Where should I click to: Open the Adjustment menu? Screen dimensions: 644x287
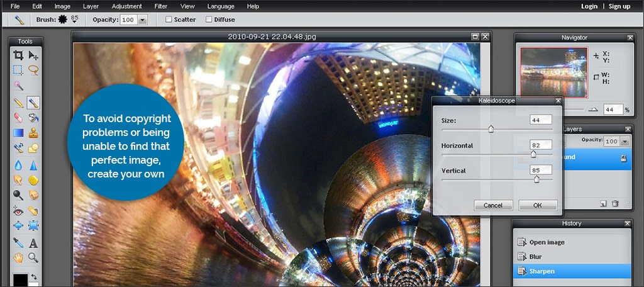click(126, 6)
